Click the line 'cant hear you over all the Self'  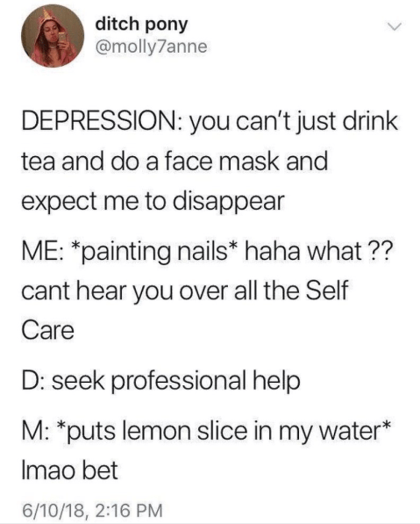(185, 290)
